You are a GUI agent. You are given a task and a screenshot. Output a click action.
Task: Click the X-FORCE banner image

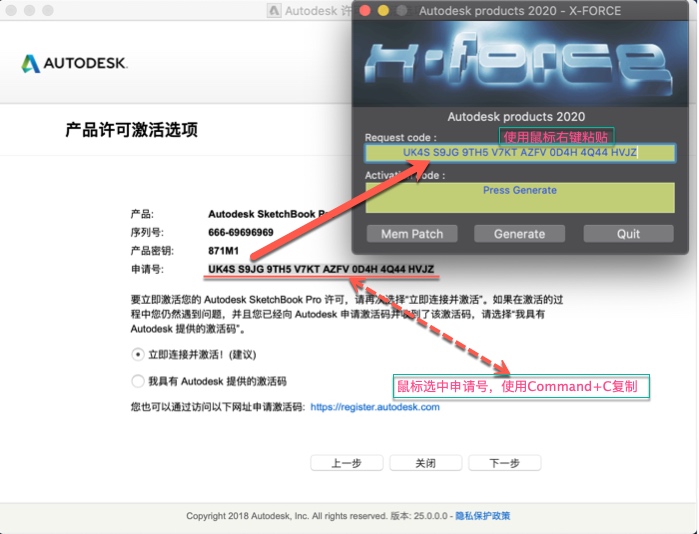pos(520,63)
